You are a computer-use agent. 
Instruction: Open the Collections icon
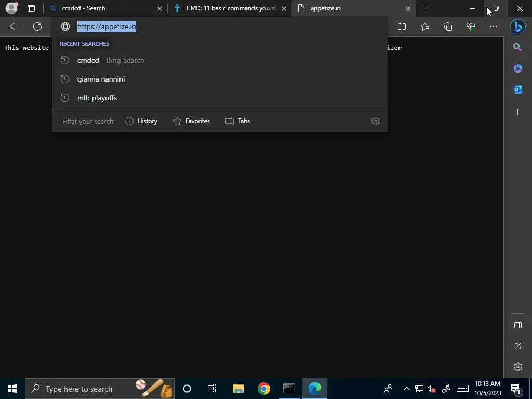pos(448,26)
